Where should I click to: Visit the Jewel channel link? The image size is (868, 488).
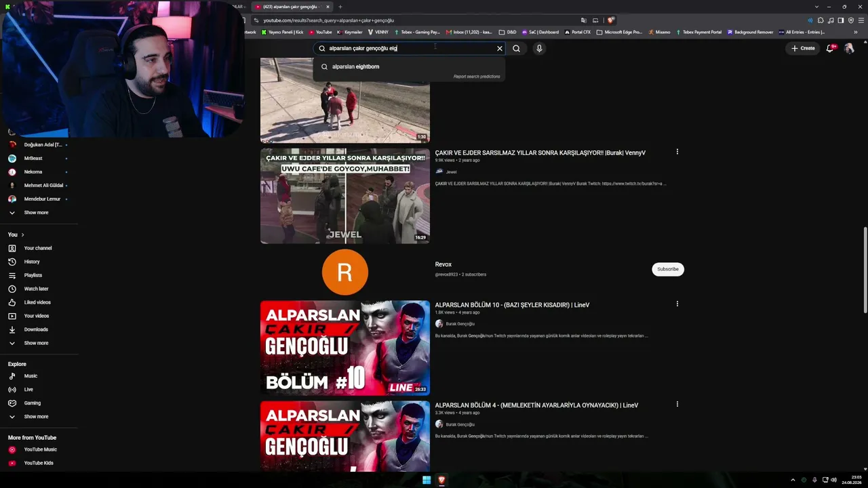click(451, 172)
